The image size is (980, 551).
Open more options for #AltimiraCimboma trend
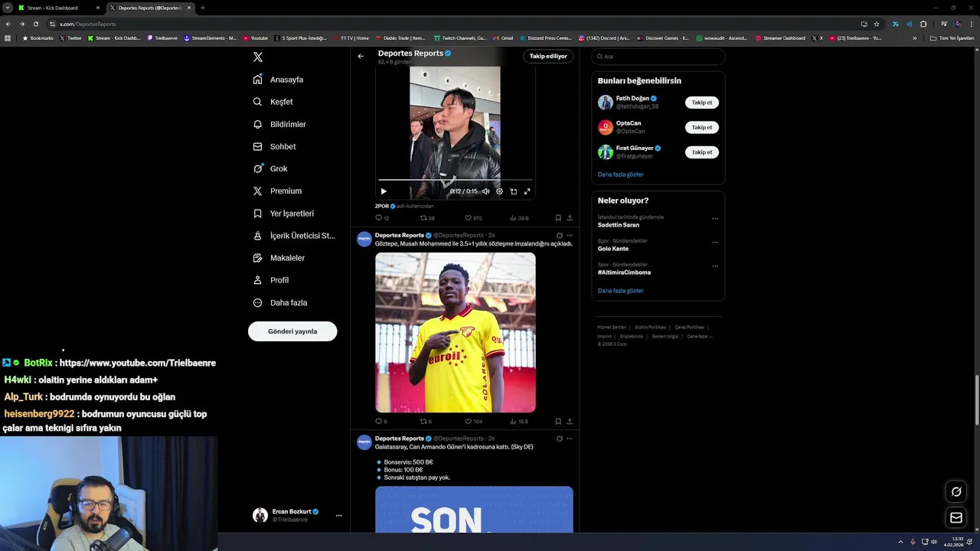pos(715,266)
